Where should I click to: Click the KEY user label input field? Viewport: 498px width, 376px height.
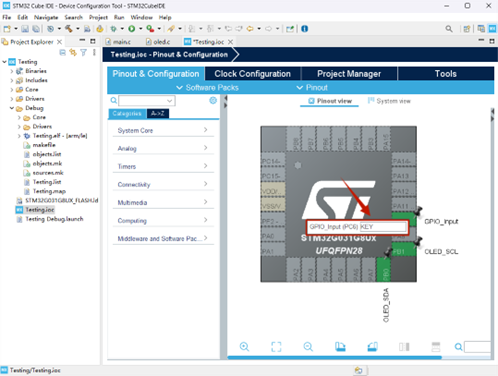point(383,227)
